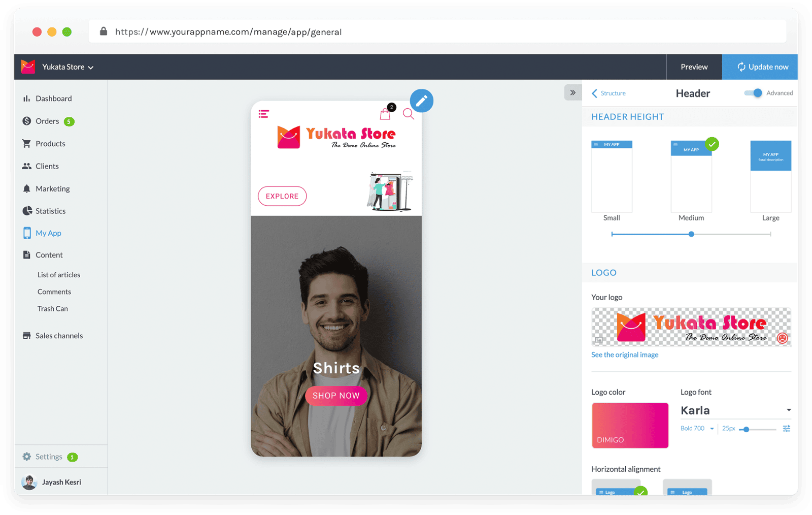Open the font alignment settings icon
812x515 pixels.
tap(786, 429)
